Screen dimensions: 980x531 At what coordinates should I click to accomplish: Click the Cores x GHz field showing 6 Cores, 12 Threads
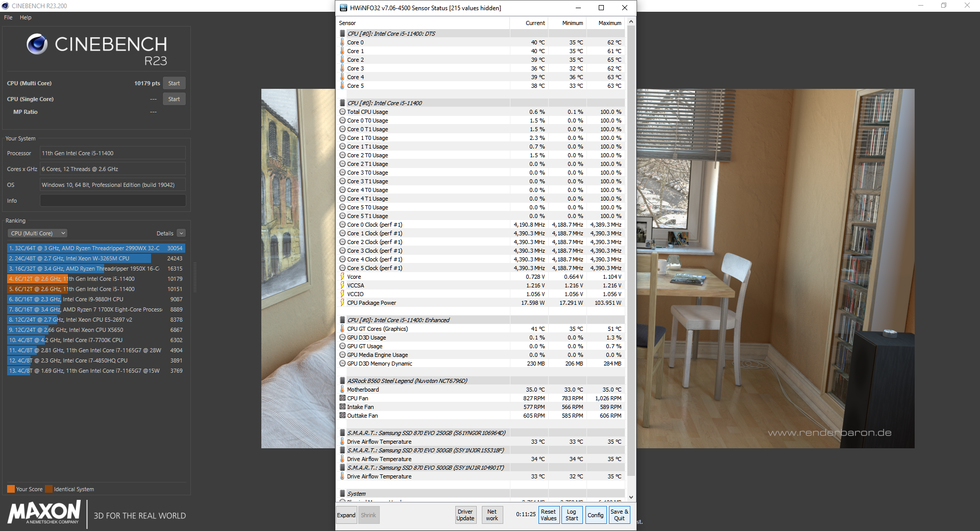point(113,169)
